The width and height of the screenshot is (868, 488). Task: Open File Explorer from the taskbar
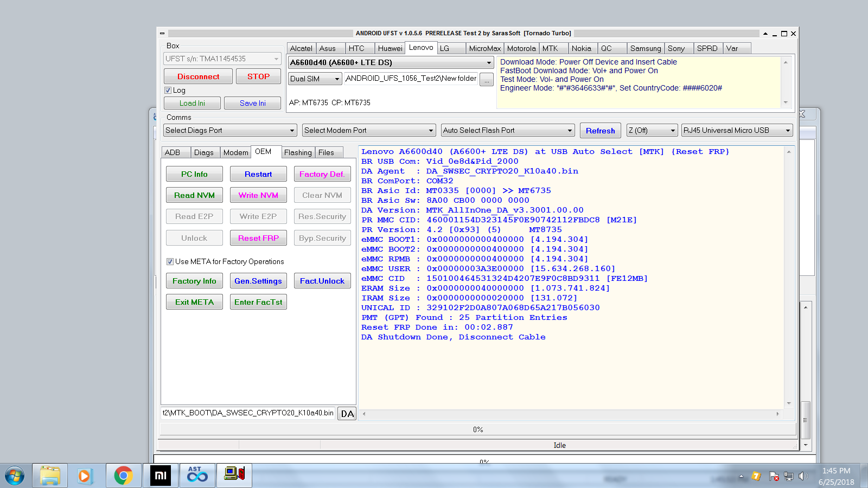tap(50, 476)
